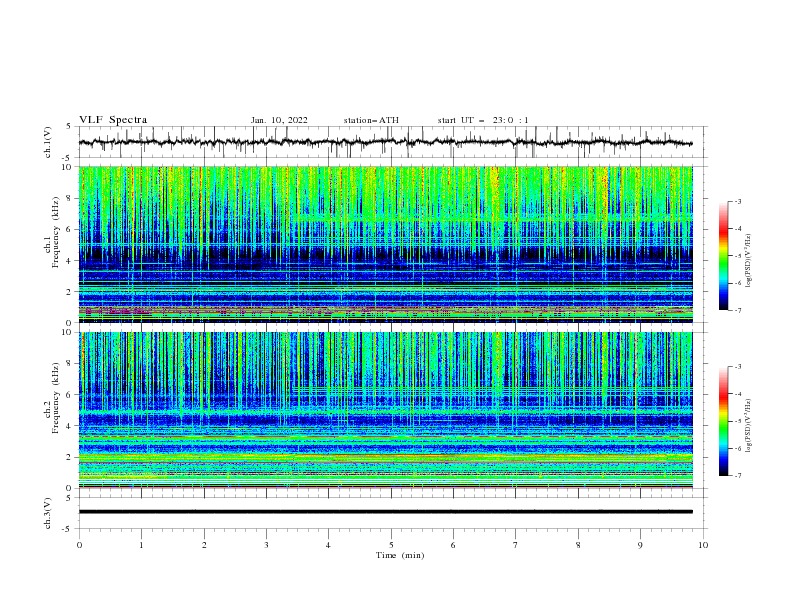The height and width of the screenshot is (612, 792).
Task: Click the ch.3 flat waveform trace
Action: pyautogui.click(x=385, y=512)
